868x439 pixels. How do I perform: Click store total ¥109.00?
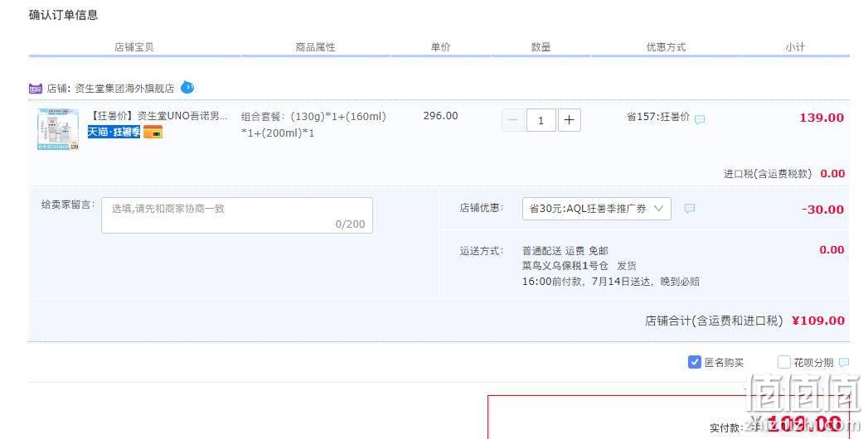coord(818,321)
